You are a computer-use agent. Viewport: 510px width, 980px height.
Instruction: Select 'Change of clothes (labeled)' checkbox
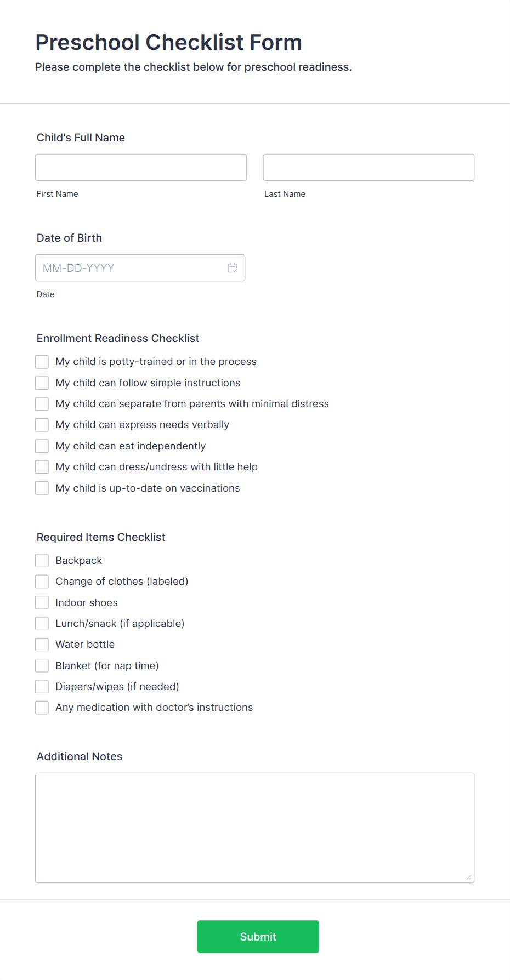[x=42, y=581]
